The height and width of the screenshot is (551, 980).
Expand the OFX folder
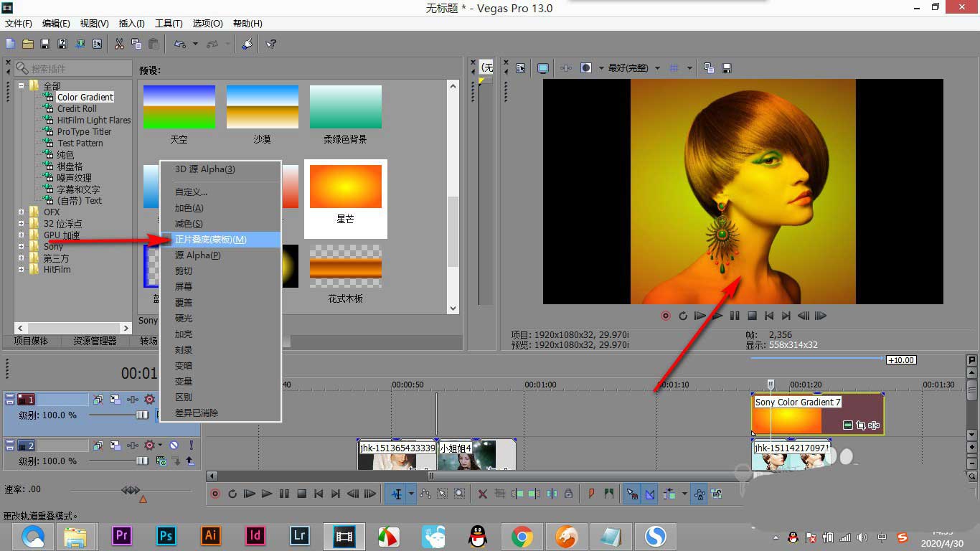click(x=22, y=212)
